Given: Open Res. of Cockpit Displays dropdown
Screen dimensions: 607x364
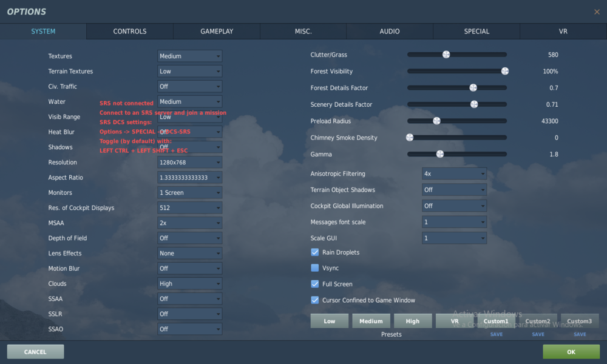Looking at the screenshot, I should click(x=189, y=207).
